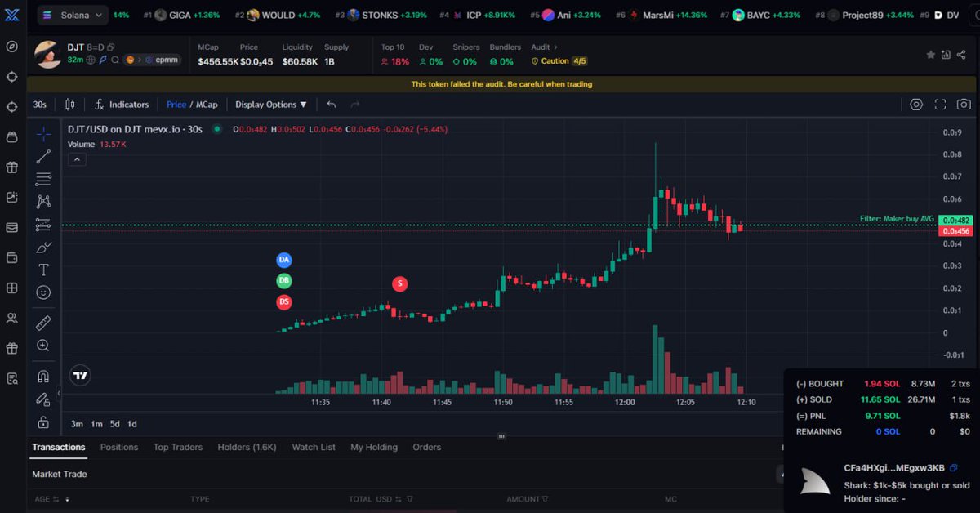Select the long position forecasting tool
This screenshot has height=513, width=980.
[43, 225]
